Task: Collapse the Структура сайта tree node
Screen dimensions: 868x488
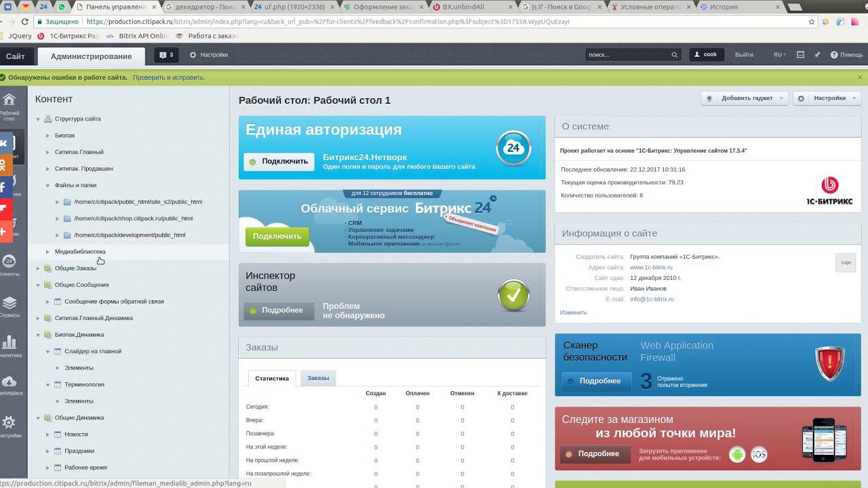Action: pos(39,119)
